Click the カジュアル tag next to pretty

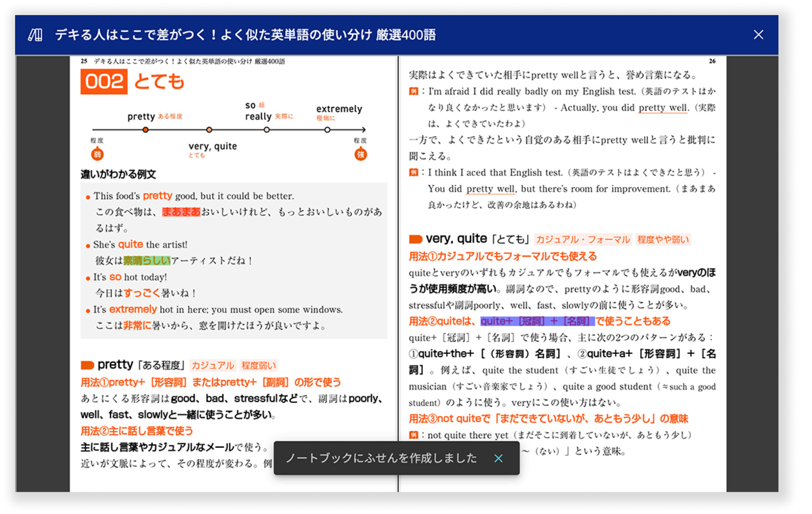point(212,365)
